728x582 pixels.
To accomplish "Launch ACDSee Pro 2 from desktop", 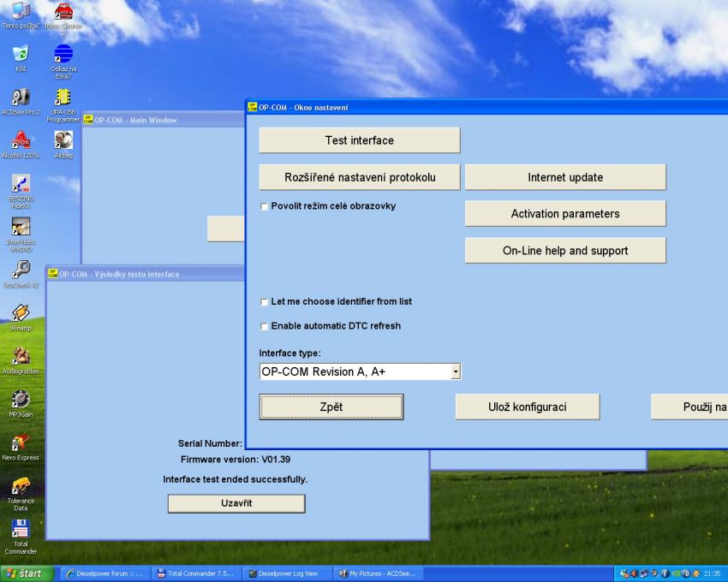I will [21, 101].
